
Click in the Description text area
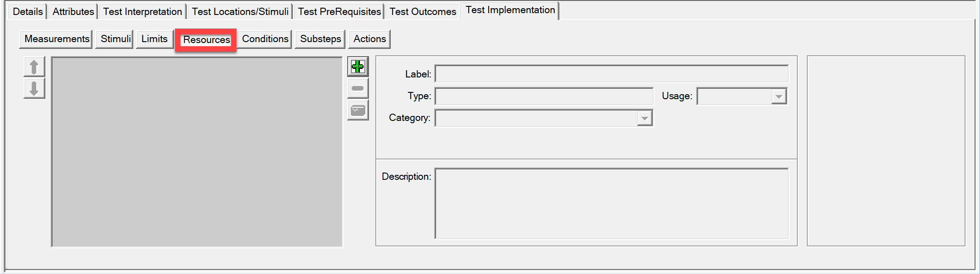[611, 203]
